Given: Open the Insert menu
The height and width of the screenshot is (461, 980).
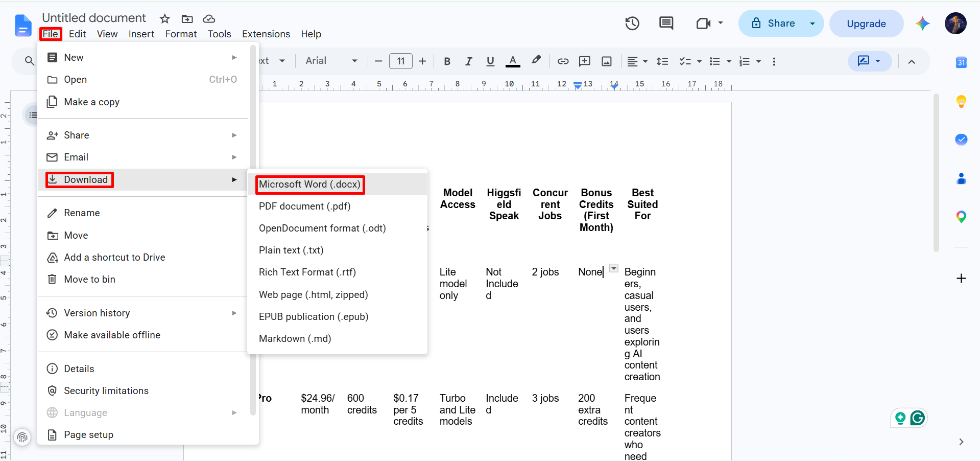Looking at the screenshot, I should click(141, 34).
